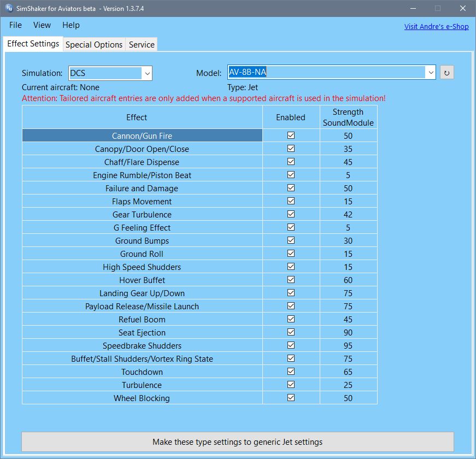Expand the Model dropdown list arrow
The image size is (476, 459).
430,73
